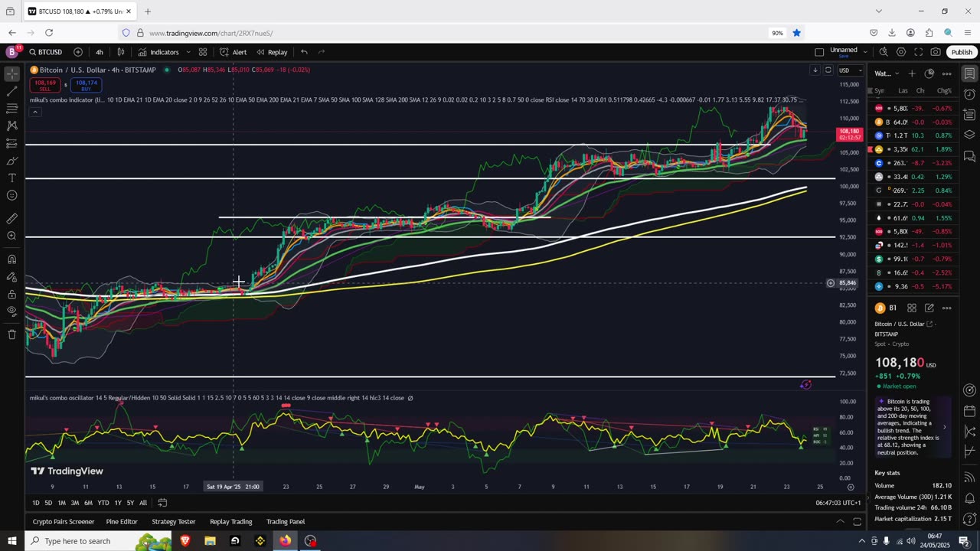980x551 pixels.
Task: Undo the last chart action
Action: tap(304, 52)
